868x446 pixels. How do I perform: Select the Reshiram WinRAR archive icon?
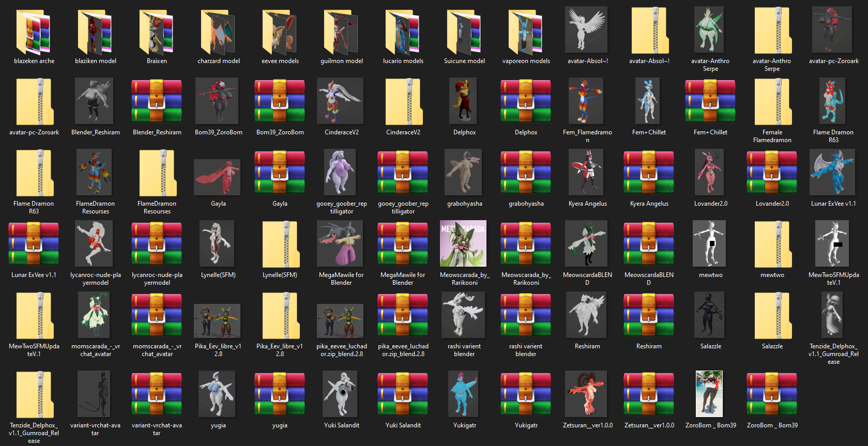pyautogui.click(x=649, y=315)
